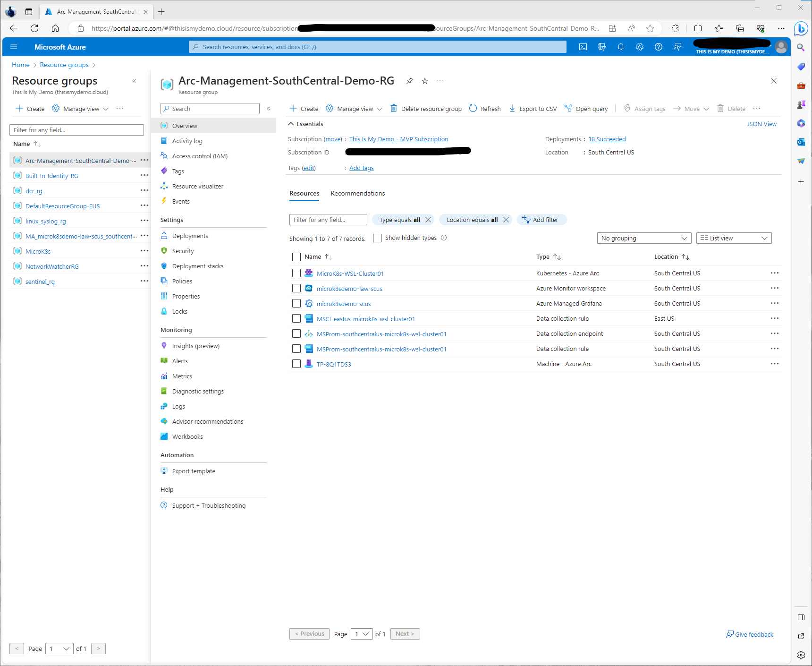
Task: Collapse the Essentials section
Action: click(x=291, y=124)
